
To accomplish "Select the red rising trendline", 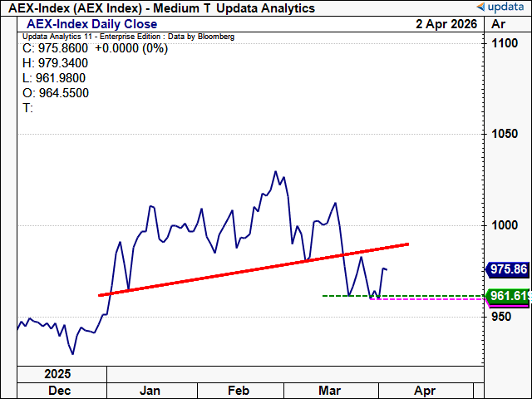I will click(249, 269).
